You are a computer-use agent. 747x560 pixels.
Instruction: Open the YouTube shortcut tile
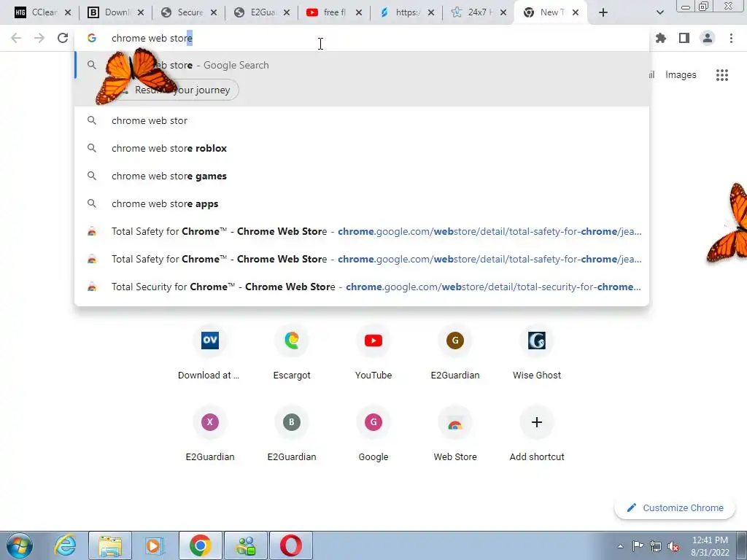373,353
